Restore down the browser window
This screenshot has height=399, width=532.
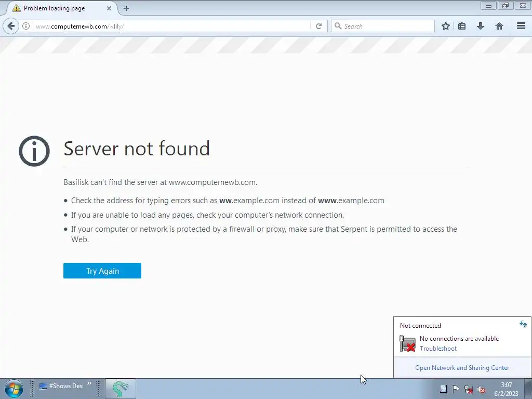point(506,6)
